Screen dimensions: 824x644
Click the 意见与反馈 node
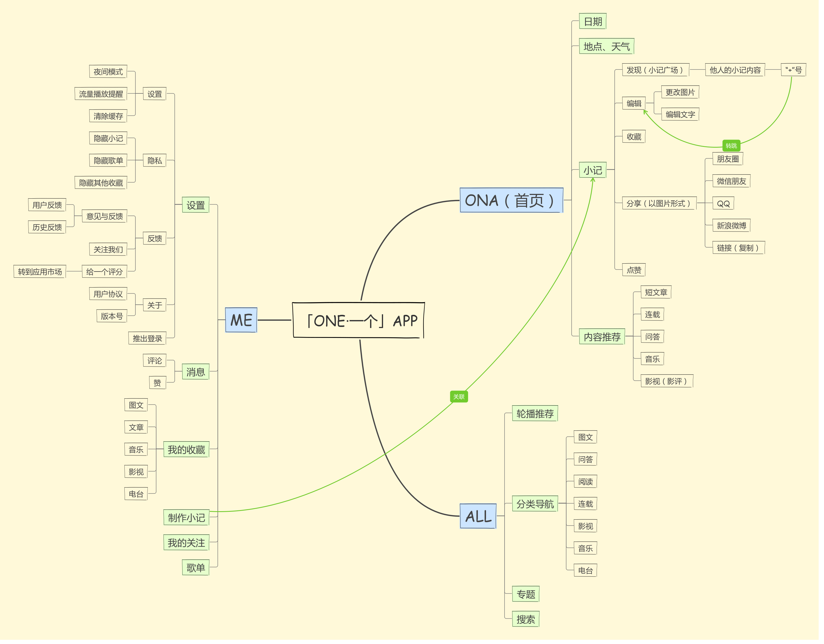pyautogui.click(x=105, y=217)
